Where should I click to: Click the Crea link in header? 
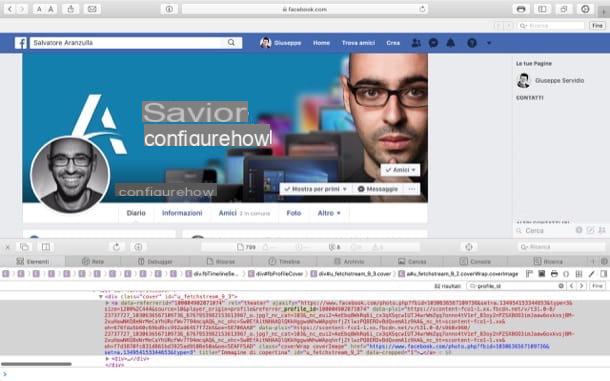(393, 43)
